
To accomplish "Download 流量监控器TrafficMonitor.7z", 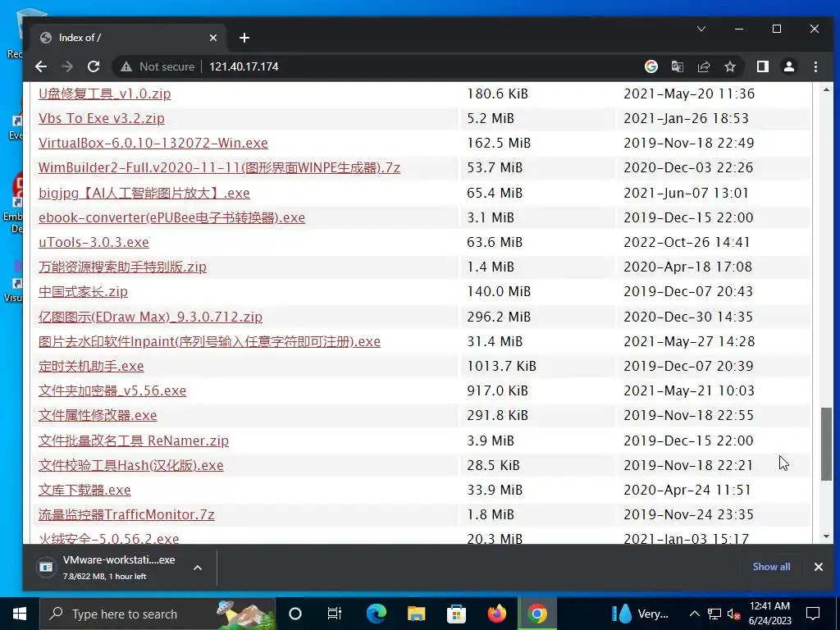I will [126, 514].
